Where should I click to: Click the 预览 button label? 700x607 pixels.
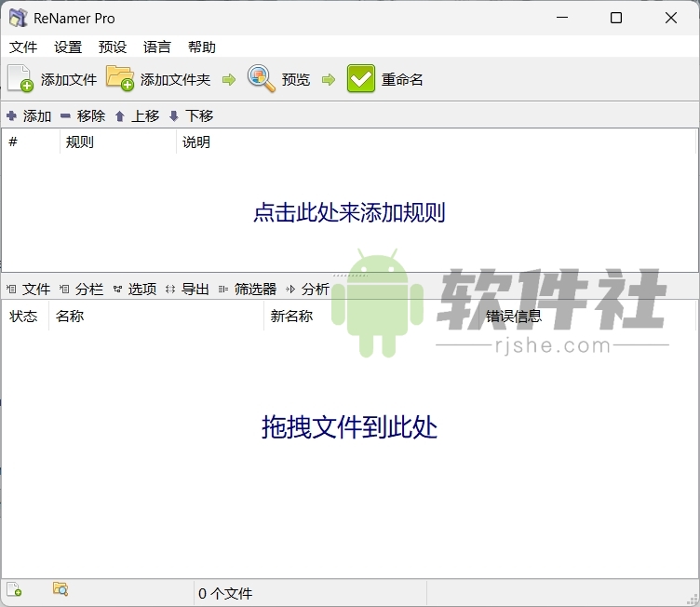click(295, 79)
